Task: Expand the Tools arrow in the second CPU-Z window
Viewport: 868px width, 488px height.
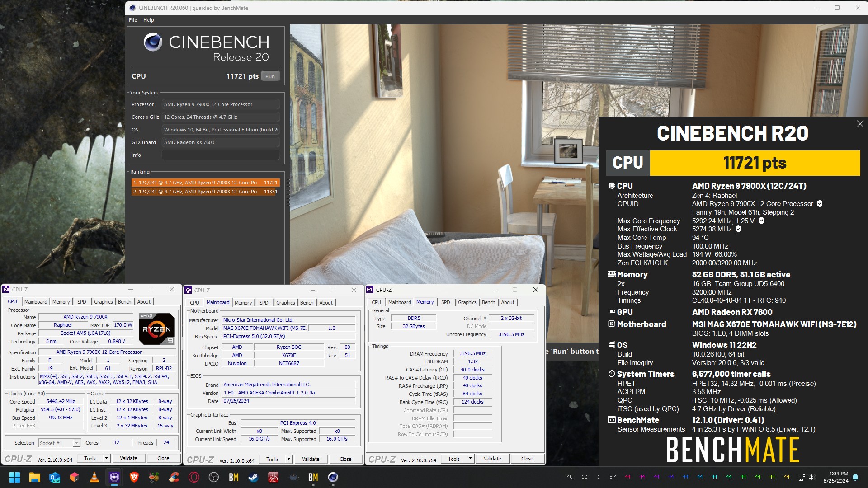Action: pos(288,459)
